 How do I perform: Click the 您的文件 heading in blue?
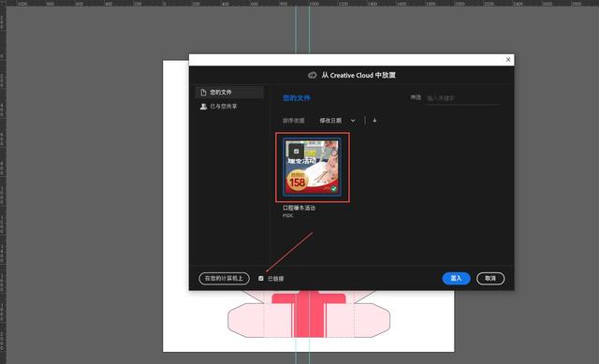pyautogui.click(x=297, y=98)
